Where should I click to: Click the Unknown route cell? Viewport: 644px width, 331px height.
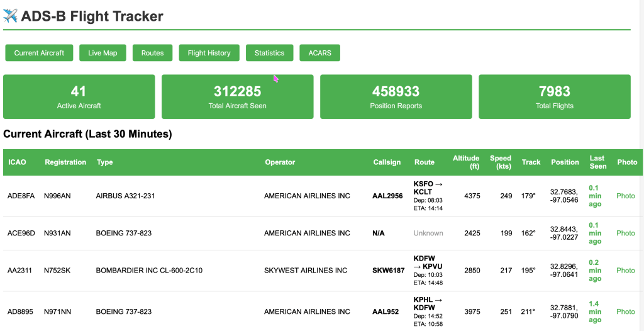coord(428,233)
